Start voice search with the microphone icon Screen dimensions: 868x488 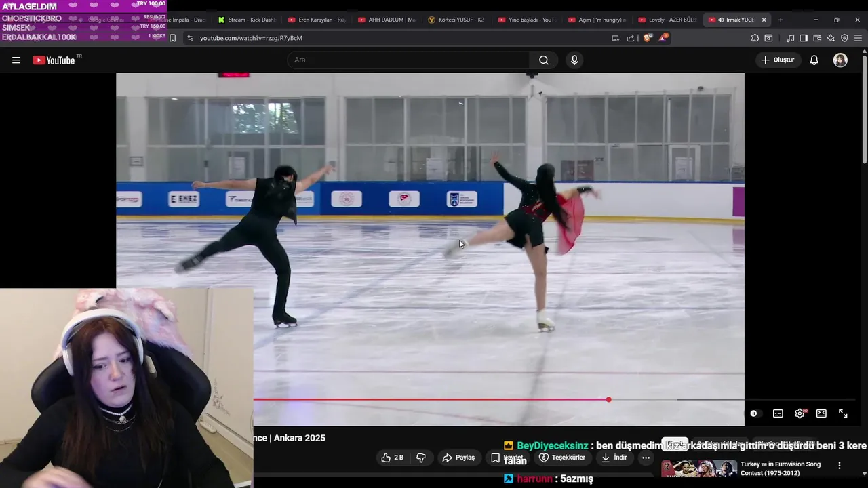pyautogui.click(x=574, y=60)
